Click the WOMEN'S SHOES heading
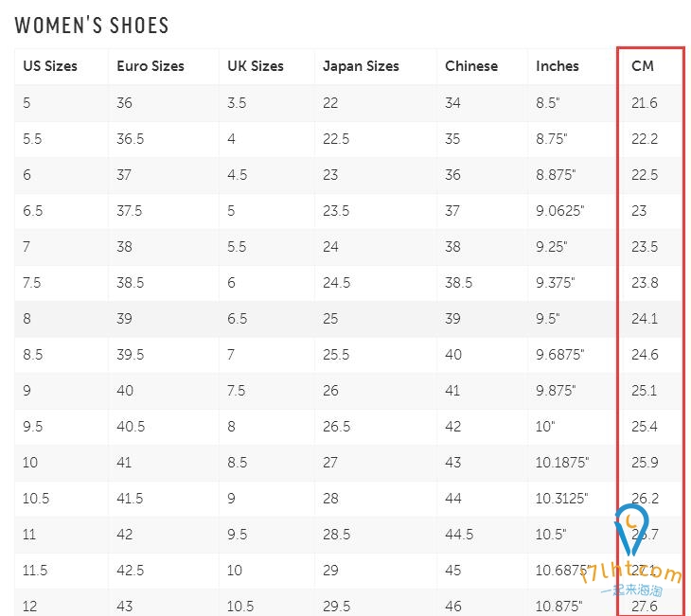The height and width of the screenshot is (616, 691). pos(92,26)
